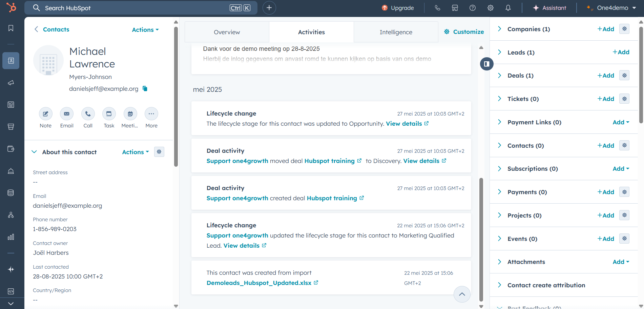644x309 pixels.
Task: Create a Task using the Task icon
Action: (x=109, y=114)
